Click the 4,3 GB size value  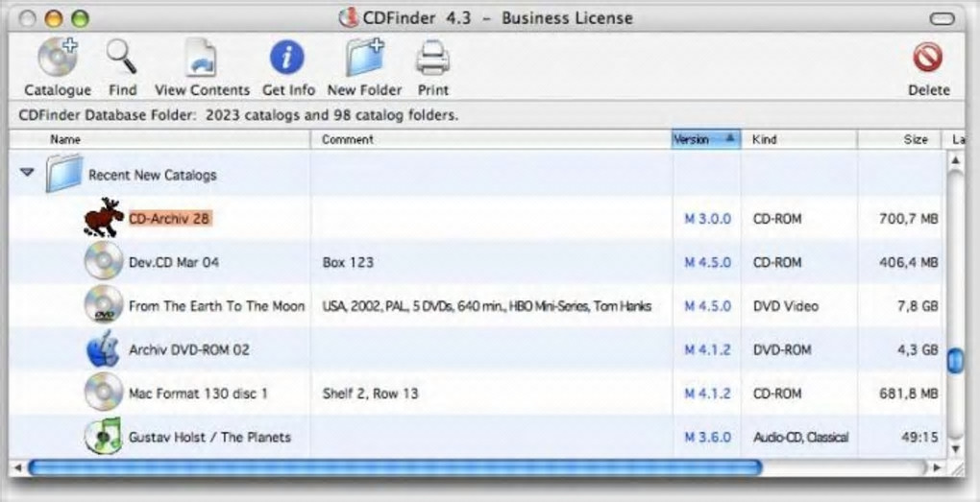point(918,349)
